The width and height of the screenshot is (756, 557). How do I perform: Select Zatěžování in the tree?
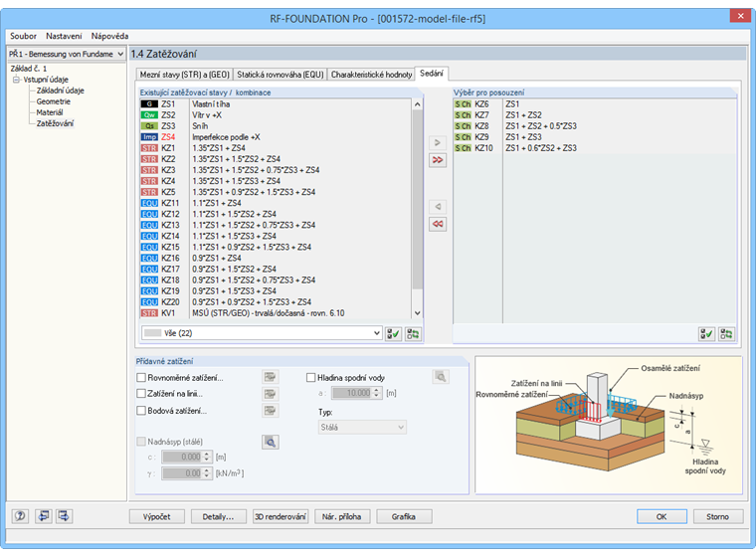pyautogui.click(x=55, y=123)
